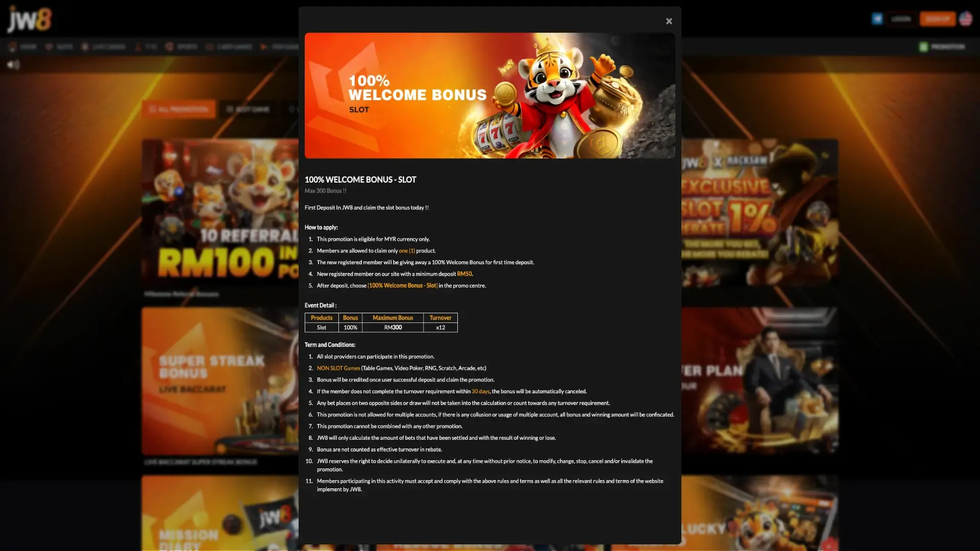Click the '100%' table cell

(x=350, y=328)
